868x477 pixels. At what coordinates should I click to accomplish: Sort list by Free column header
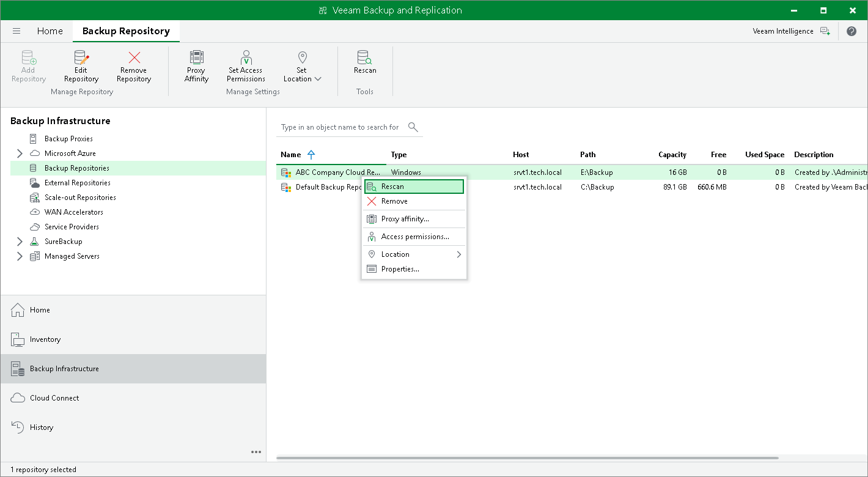719,155
